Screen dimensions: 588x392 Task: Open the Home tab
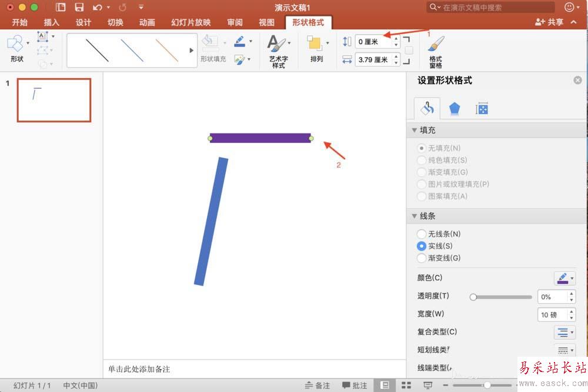[x=19, y=22]
